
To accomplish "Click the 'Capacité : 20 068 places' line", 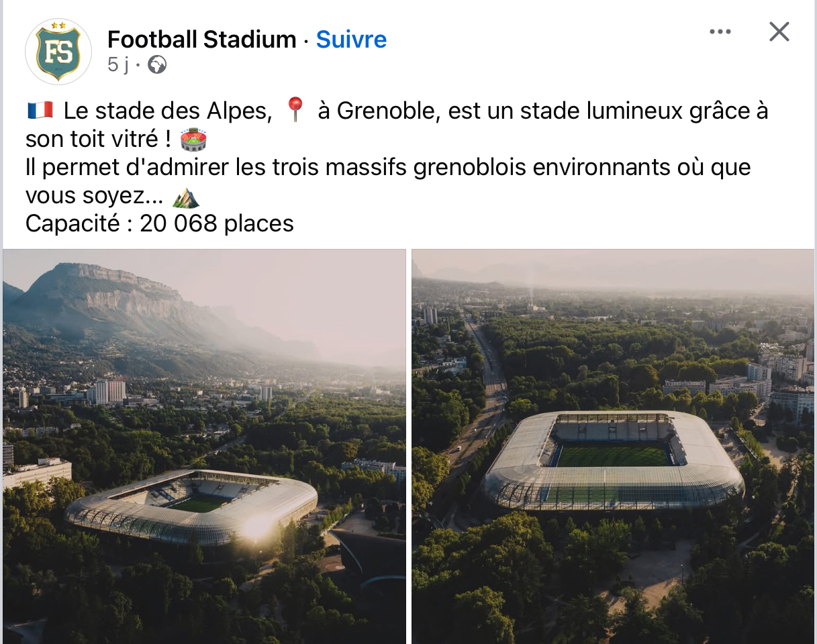I will click(160, 223).
